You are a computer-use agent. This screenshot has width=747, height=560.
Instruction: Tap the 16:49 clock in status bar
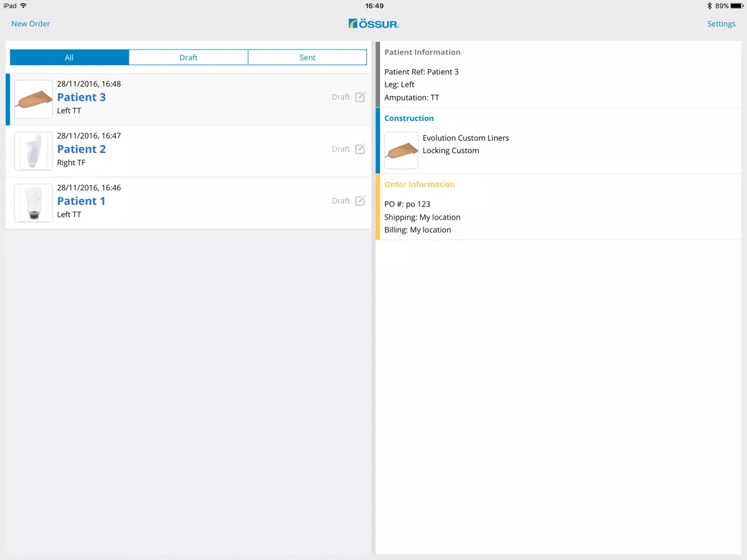[x=374, y=6]
